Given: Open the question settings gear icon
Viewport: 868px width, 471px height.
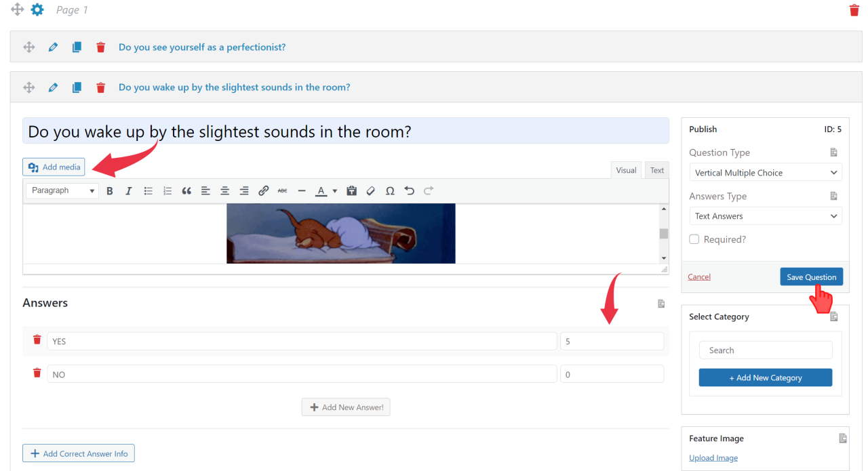Looking at the screenshot, I should pyautogui.click(x=38, y=9).
